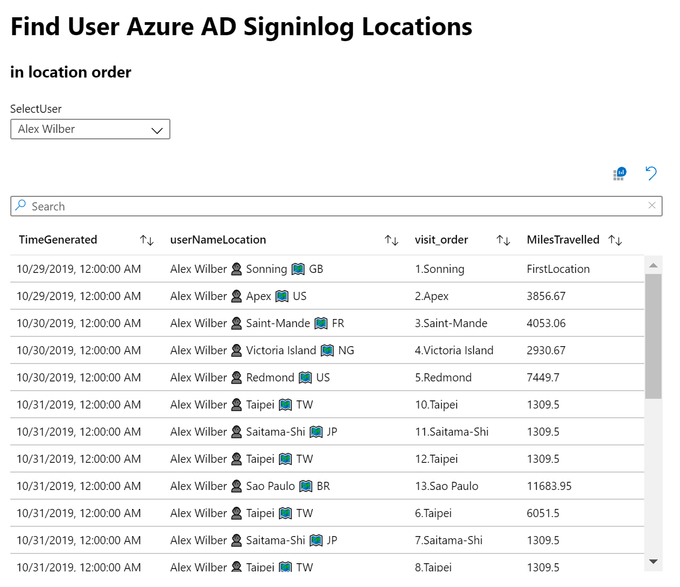Select the '7.Saitama-Shi' cell
The image size is (680, 587).
click(x=448, y=540)
